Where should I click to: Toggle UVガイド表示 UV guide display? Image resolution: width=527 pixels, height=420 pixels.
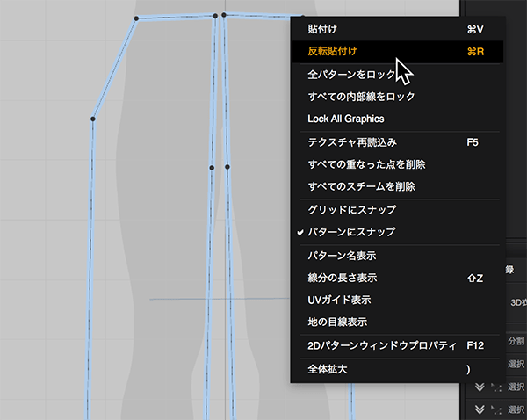(x=338, y=300)
